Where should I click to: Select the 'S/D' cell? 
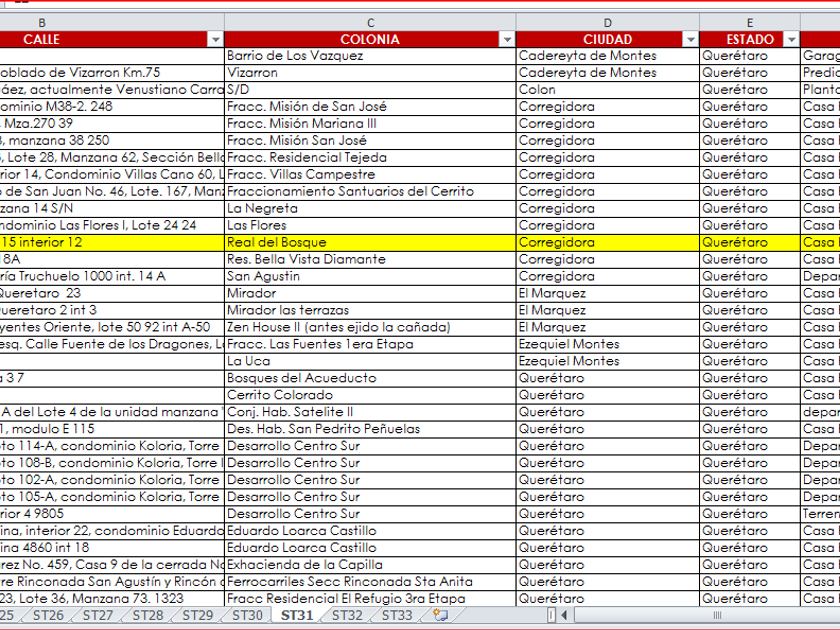370,89
